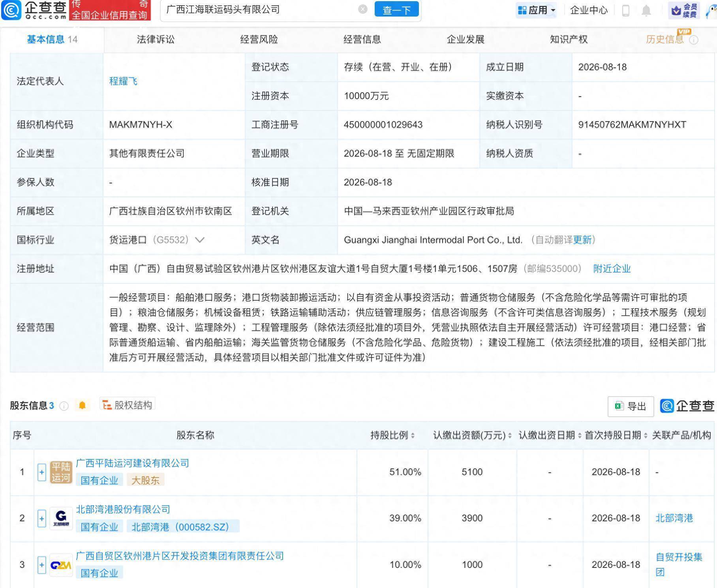Select the 5100 subscribed capital cell
The image size is (717, 588).
click(472, 472)
